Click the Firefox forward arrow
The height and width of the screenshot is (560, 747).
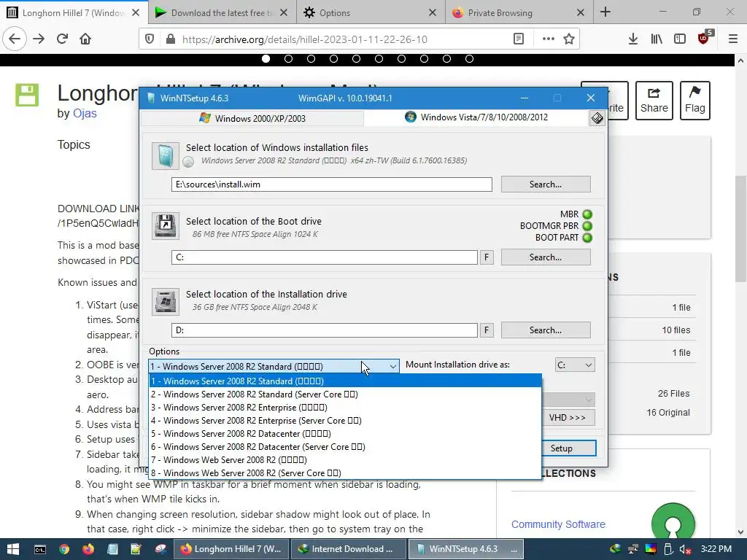pos(39,39)
